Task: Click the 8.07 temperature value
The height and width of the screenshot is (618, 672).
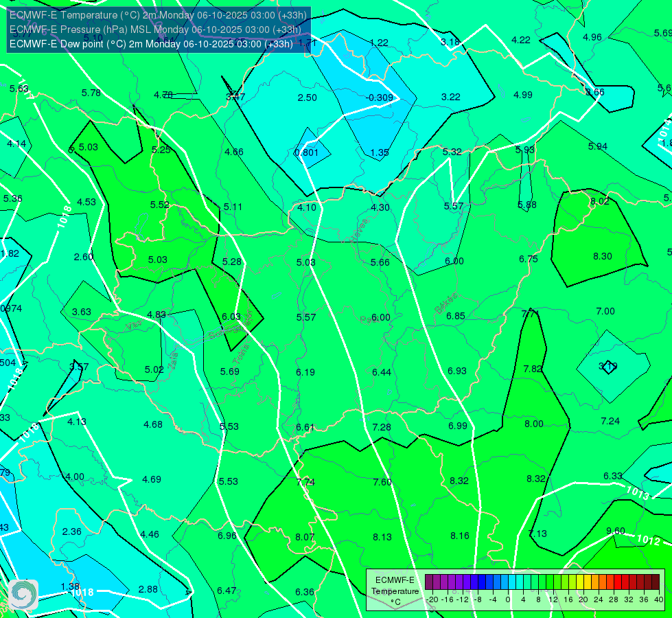Action: tap(305, 537)
